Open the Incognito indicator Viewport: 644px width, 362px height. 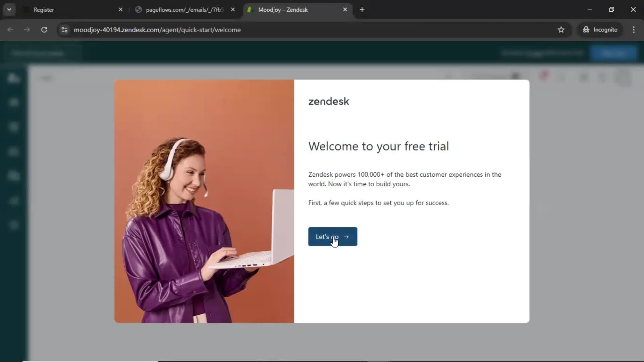pyautogui.click(x=600, y=30)
